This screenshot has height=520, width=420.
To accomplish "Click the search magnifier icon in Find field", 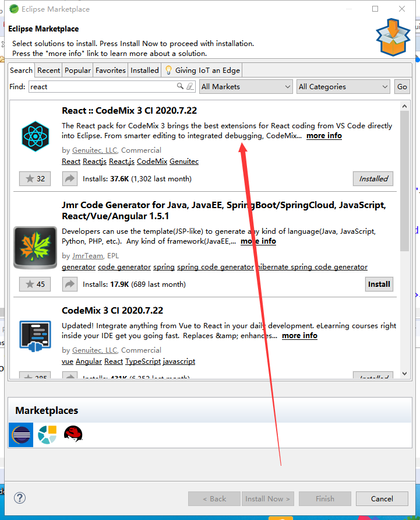I will coord(180,86).
